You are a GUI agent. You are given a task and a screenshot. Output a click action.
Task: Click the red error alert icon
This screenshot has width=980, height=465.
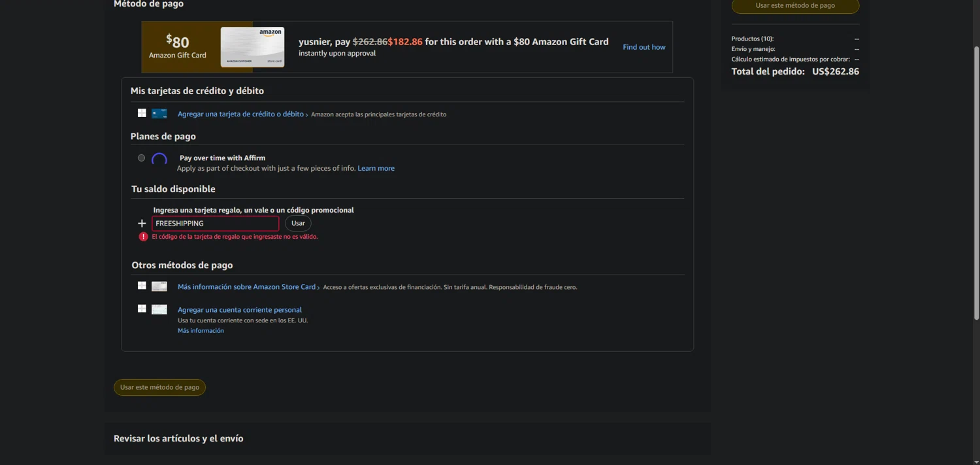(x=143, y=237)
